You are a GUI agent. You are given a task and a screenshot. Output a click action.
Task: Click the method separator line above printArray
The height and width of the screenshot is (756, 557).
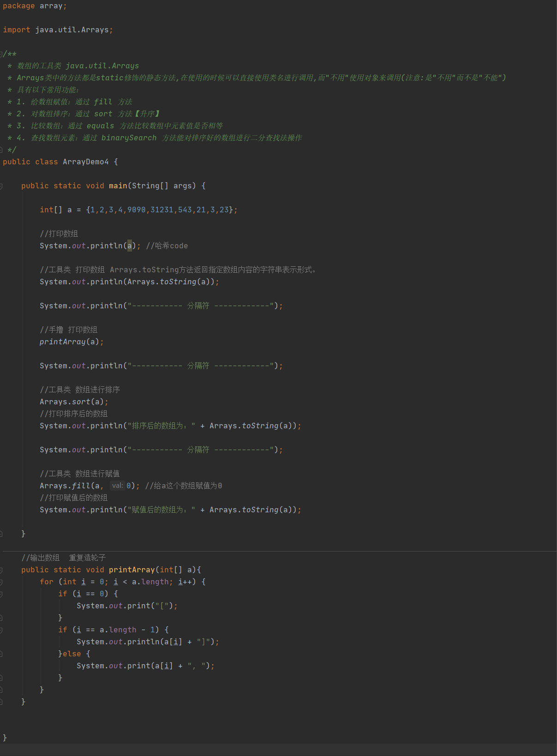click(279, 551)
